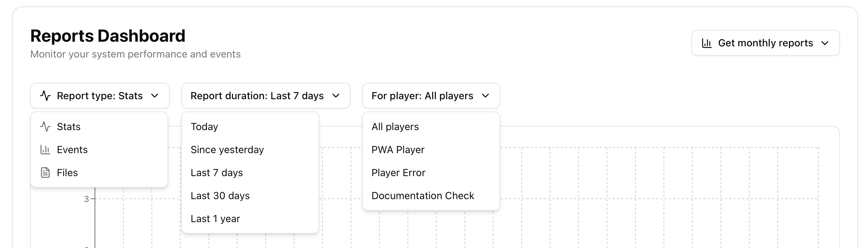Select Last 7 days option

click(x=216, y=173)
